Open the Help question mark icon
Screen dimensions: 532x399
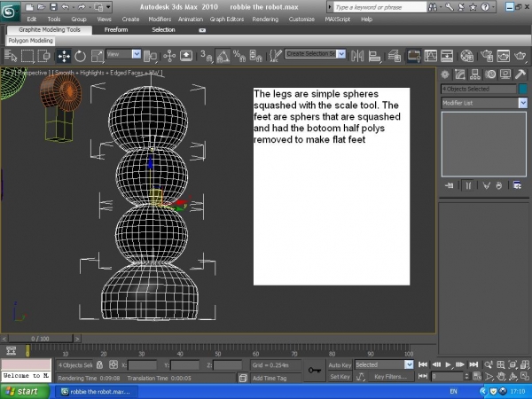pyautogui.click(x=486, y=7)
